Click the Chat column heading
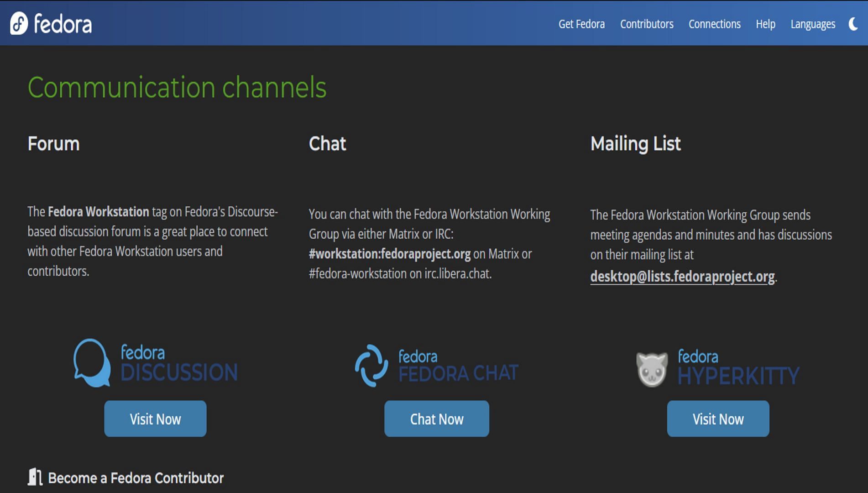Image resolution: width=868 pixels, height=493 pixels. tap(327, 144)
